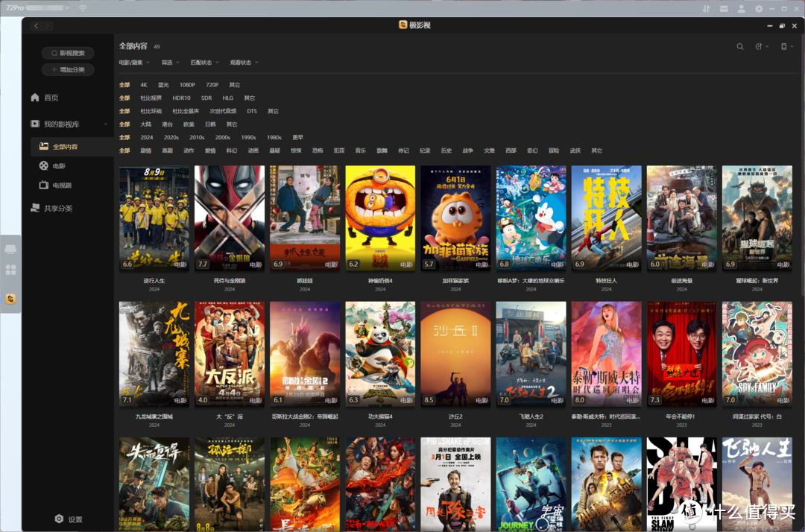Click the search magnifier icon at top right
This screenshot has height=532, width=805.
pos(740,46)
